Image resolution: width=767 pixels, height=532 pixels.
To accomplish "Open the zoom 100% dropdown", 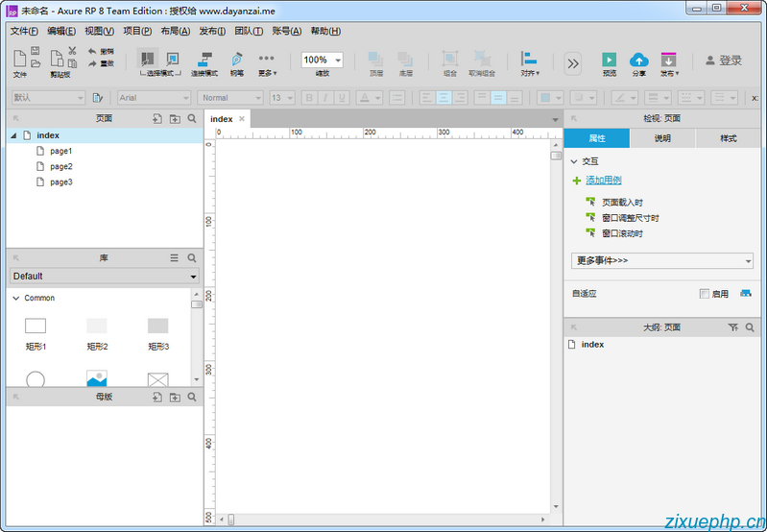I will (x=322, y=60).
